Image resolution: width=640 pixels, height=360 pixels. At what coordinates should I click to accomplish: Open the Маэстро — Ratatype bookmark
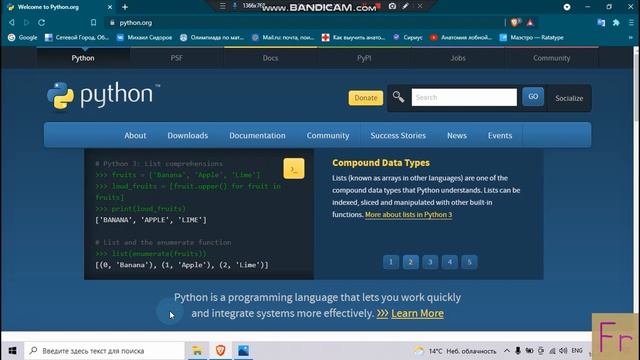(531, 38)
